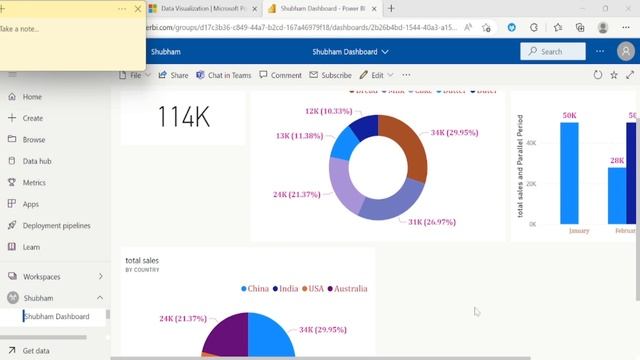This screenshot has width=640, height=360.
Task: Select Shubham Dashboard in sidebar tree
Action: (x=56, y=316)
